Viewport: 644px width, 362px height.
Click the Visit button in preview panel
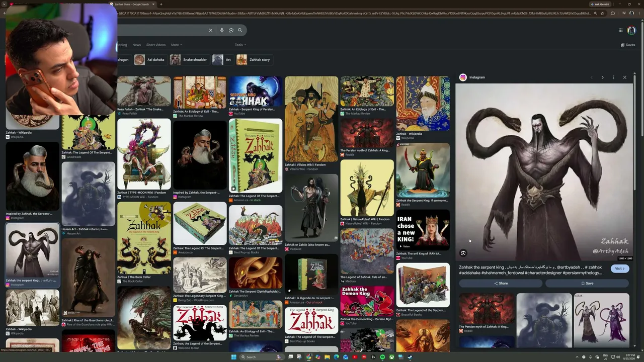click(x=620, y=268)
